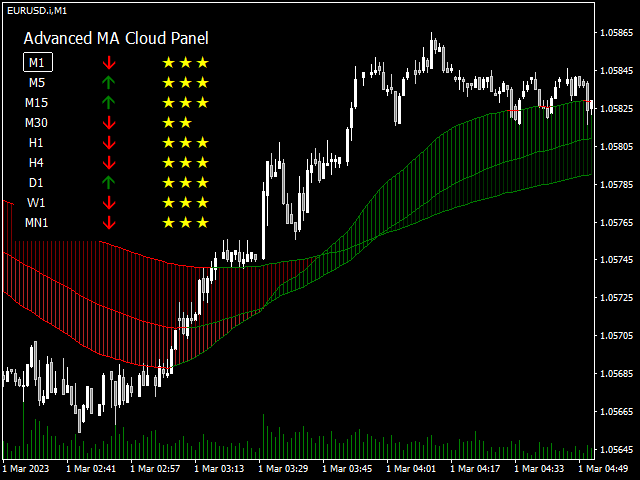Screen dimensions: 640x480
Task: Select the D1 timeframe label
Action: 36,182
